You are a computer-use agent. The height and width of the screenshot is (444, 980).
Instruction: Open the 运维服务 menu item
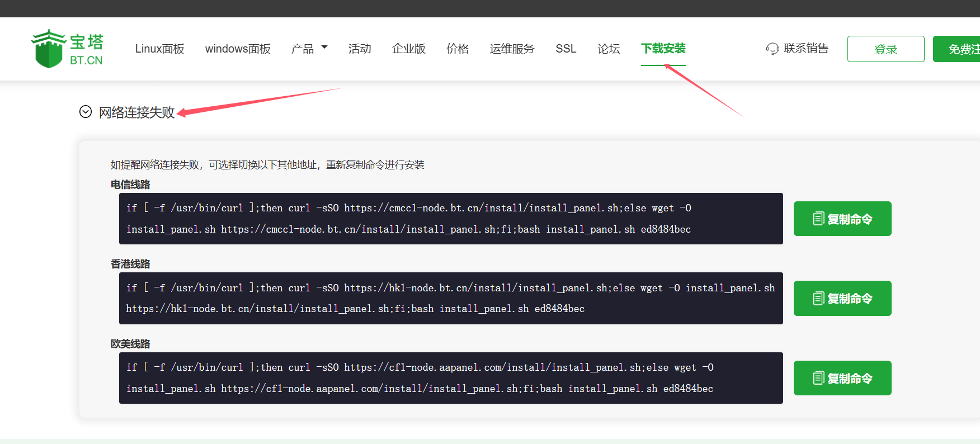pos(512,49)
